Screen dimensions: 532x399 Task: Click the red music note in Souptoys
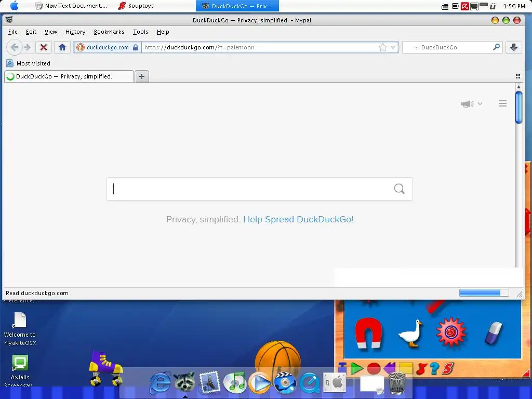[x=421, y=369]
